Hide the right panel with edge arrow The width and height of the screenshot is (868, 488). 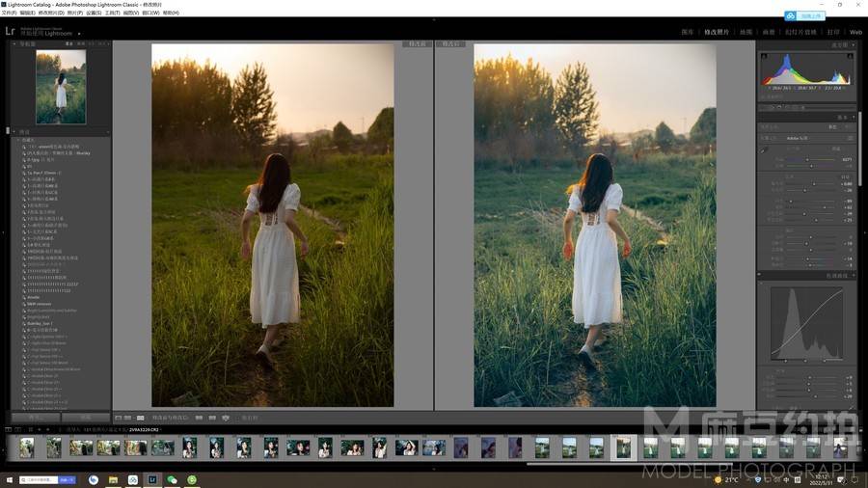865,232
